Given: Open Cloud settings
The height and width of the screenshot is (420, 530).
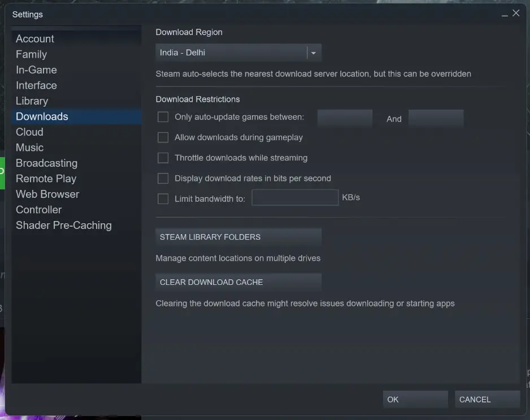Looking at the screenshot, I should pos(29,132).
